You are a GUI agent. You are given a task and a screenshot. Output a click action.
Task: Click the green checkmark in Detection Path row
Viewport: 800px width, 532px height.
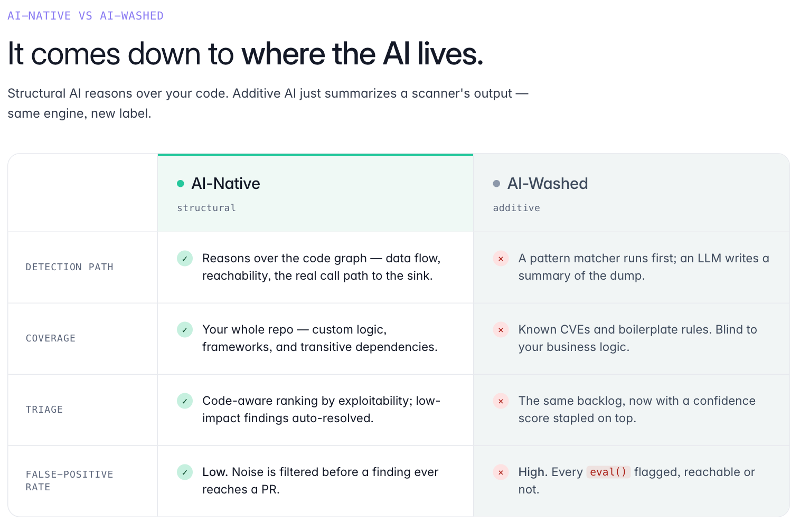[x=185, y=259]
